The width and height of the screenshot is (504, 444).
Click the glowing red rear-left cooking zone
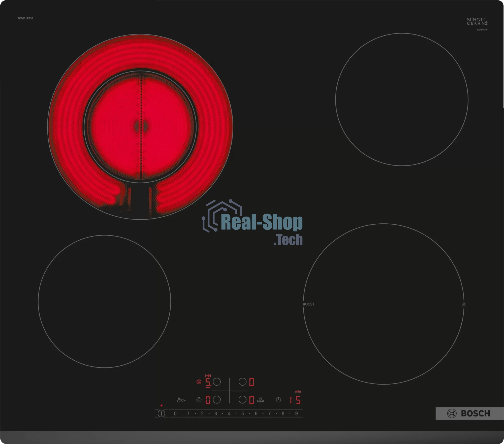[x=140, y=127]
